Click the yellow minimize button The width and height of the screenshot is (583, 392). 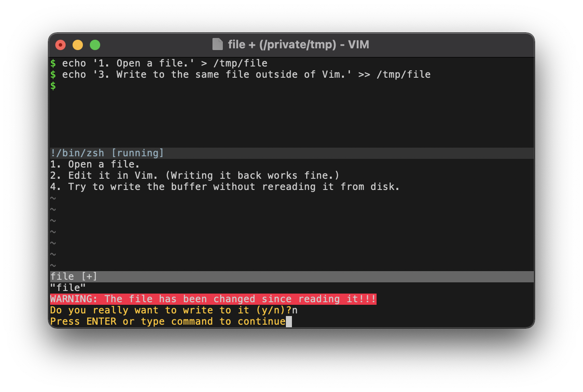[x=77, y=44]
